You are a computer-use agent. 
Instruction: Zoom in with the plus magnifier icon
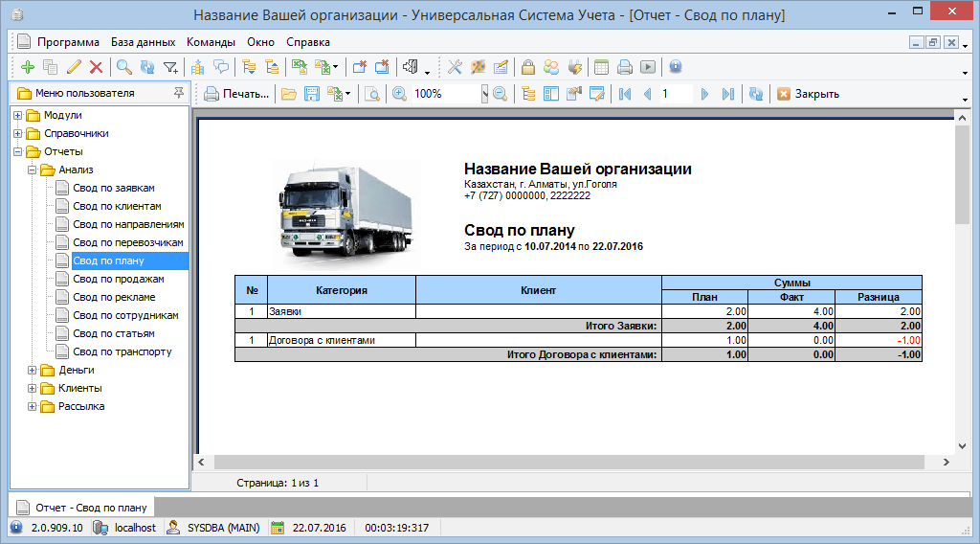point(398,94)
